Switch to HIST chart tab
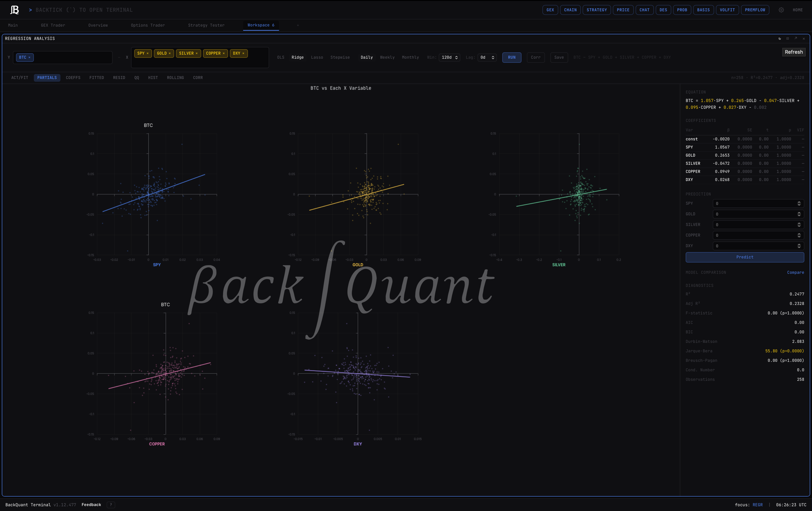 click(153, 78)
